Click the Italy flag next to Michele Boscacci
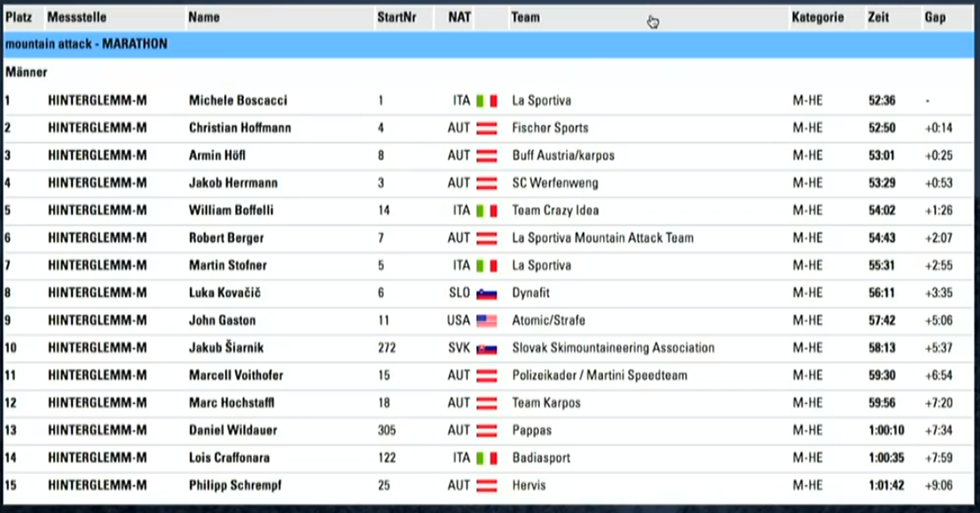Image resolution: width=980 pixels, height=513 pixels. (486, 100)
